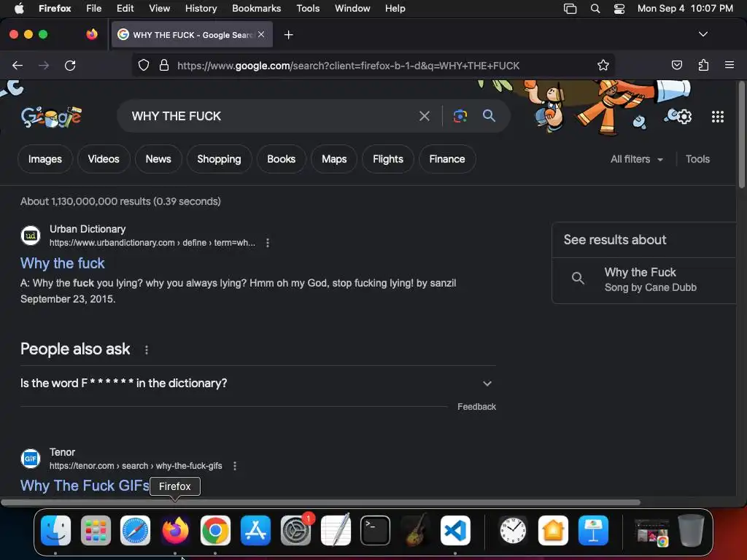Go back with the browser back arrow
Image resolution: width=747 pixels, height=560 pixels.
(x=18, y=65)
